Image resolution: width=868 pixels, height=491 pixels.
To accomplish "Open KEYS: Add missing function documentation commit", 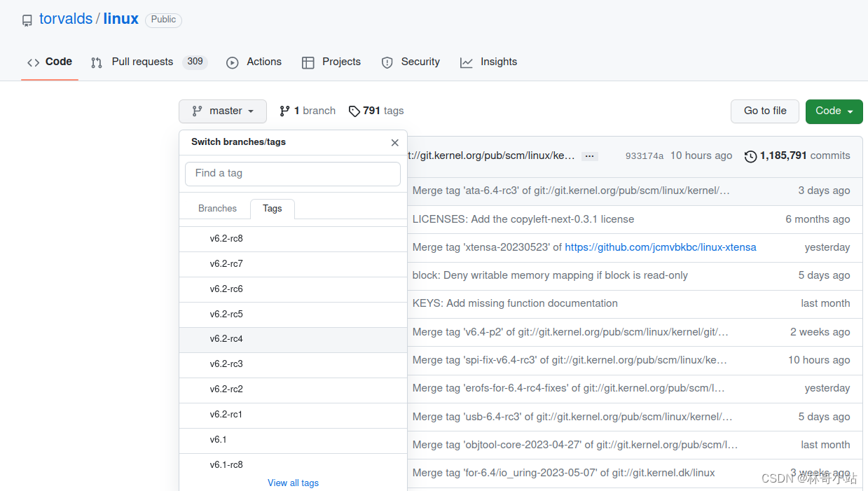I will coord(515,303).
